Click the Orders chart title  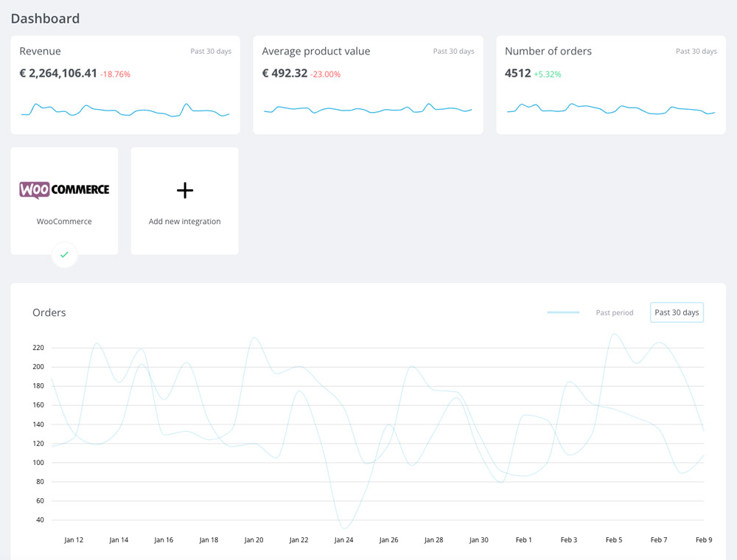coord(49,312)
